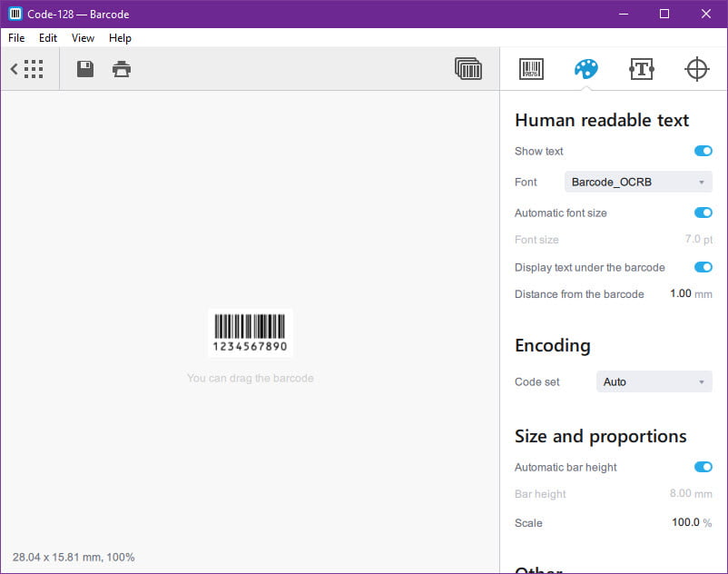Open the batch barcodes stack icon
The width and height of the screenshot is (728, 574).
[x=468, y=69]
